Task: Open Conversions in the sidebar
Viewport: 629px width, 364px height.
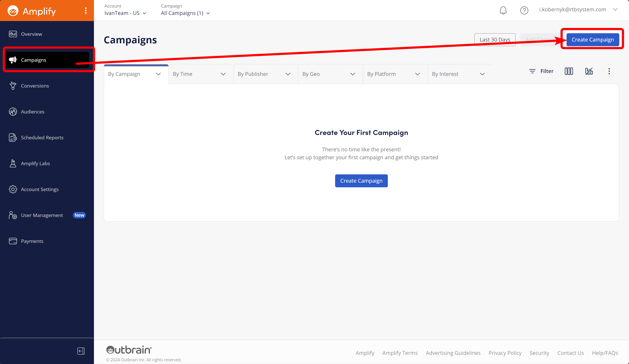Action: 47,86
